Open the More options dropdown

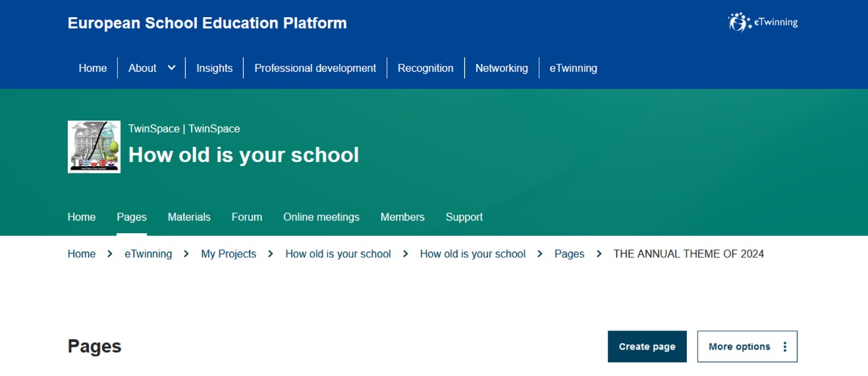click(747, 346)
